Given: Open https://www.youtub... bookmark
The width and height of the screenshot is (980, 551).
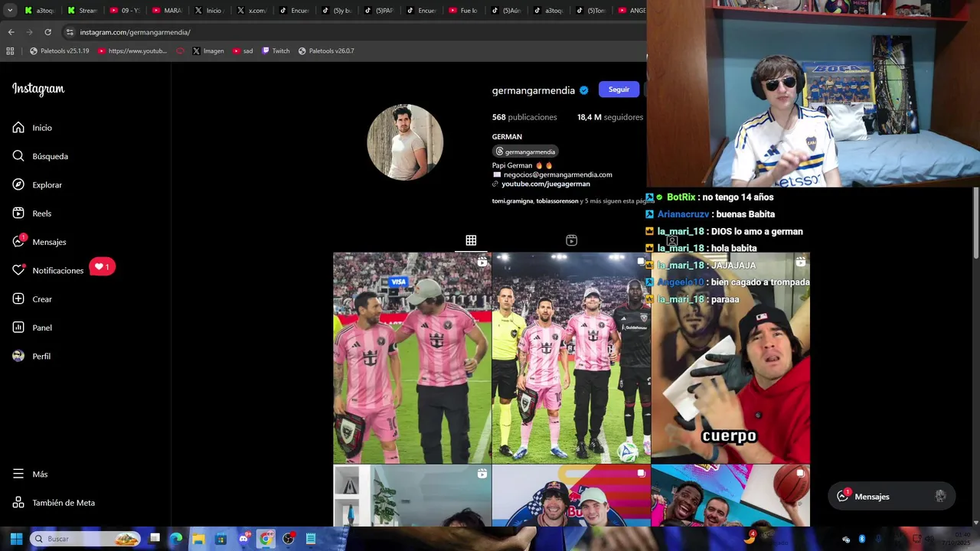Looking at the screenshot, I should tap(132, 51).
